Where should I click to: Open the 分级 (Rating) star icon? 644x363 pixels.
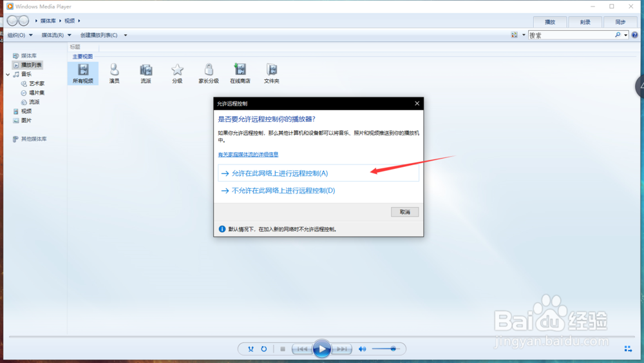[x=177, y=74]
